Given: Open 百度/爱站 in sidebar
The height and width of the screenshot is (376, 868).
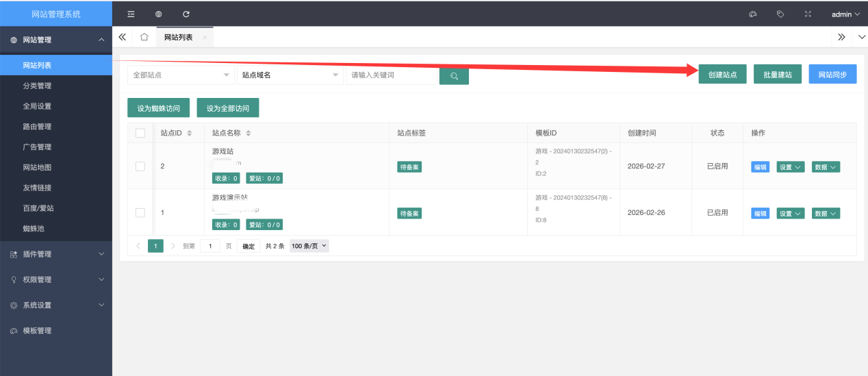Looking at the screenshot, I should click(56, 208).
